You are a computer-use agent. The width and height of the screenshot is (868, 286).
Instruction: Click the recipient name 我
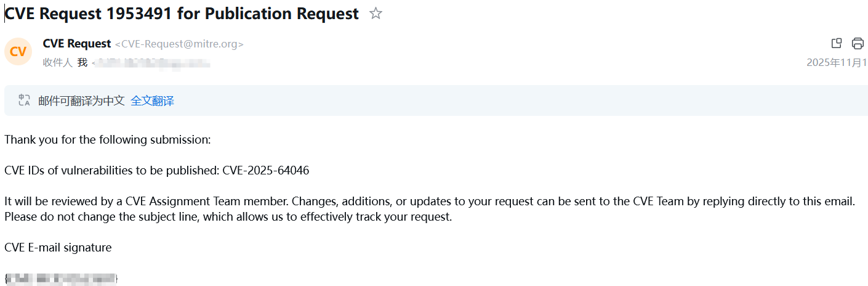tap(82, 63)
